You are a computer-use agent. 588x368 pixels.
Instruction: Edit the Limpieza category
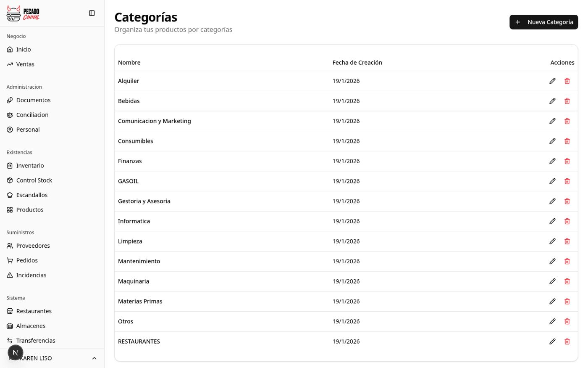[x=552, y=241]
